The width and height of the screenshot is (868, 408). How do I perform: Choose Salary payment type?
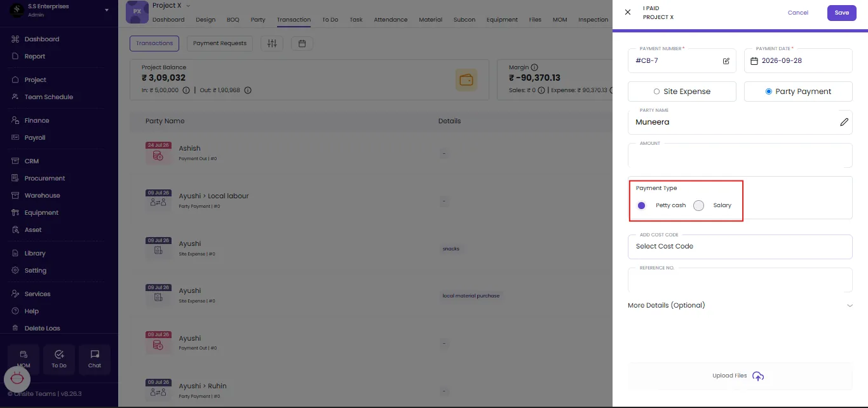[699, 205]
